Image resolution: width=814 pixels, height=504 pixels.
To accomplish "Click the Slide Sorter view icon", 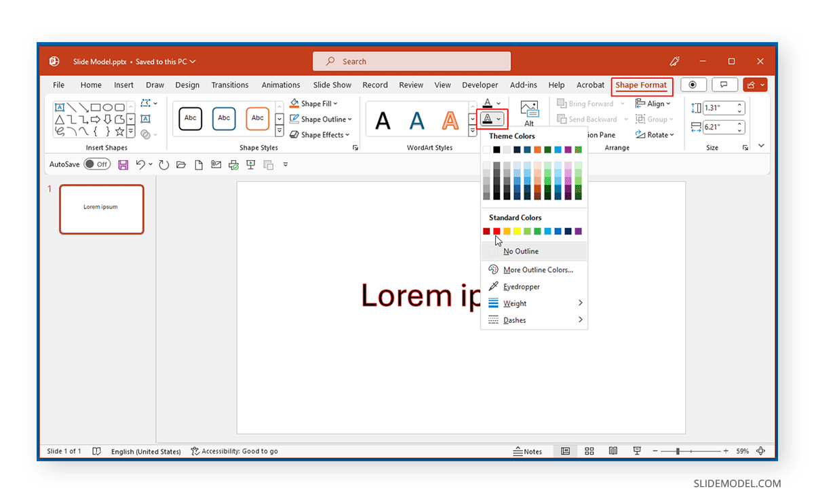I will (x=589, y=450).
